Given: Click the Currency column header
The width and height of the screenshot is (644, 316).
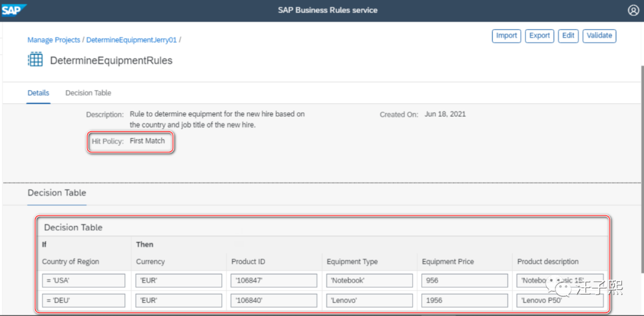Looking at the screenshot, I should point(150,261).
